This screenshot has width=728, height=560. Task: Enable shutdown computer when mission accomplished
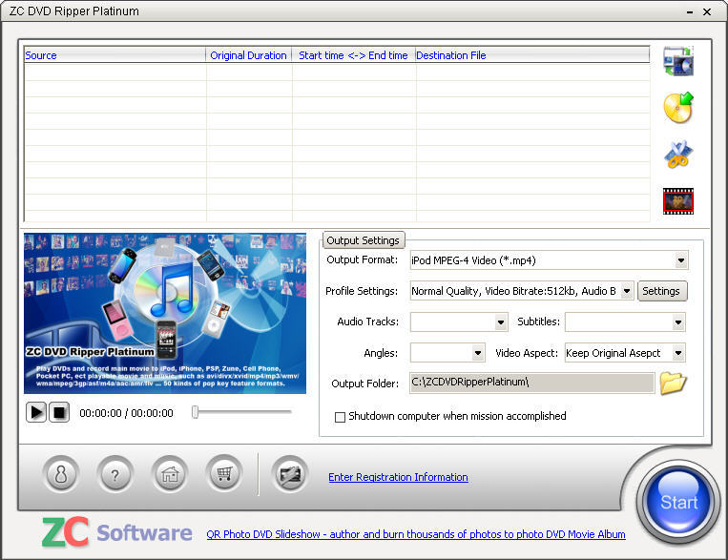click(340, 417)
